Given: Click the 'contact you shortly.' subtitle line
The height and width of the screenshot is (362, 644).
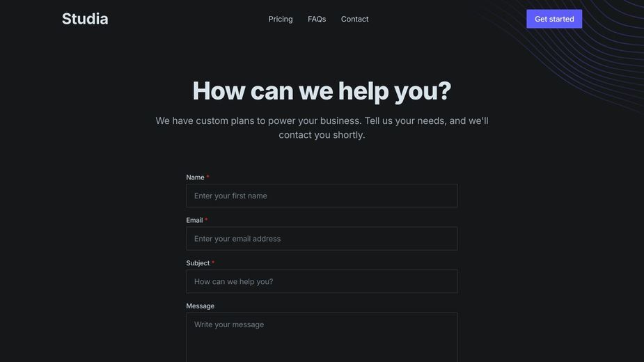Looking at the screenshot, I should pos(322,135).
